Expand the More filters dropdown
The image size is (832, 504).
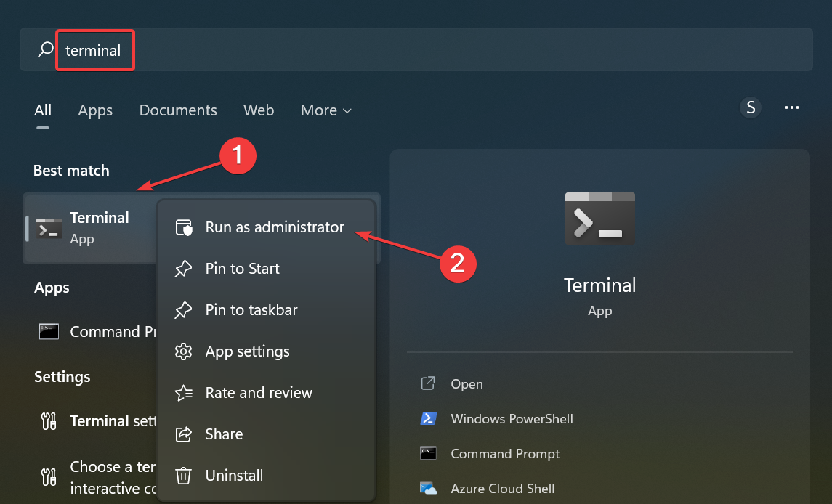click(326, 110)
